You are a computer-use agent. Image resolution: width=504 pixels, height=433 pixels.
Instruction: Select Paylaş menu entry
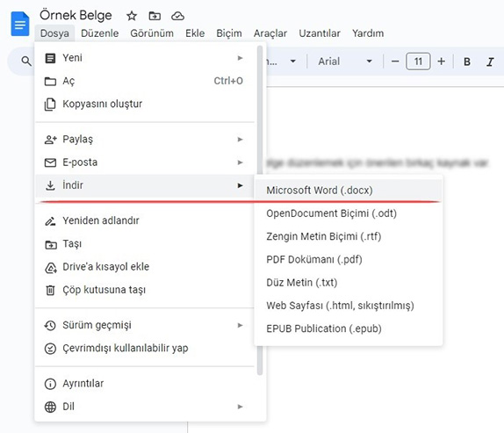coord(145,140)
